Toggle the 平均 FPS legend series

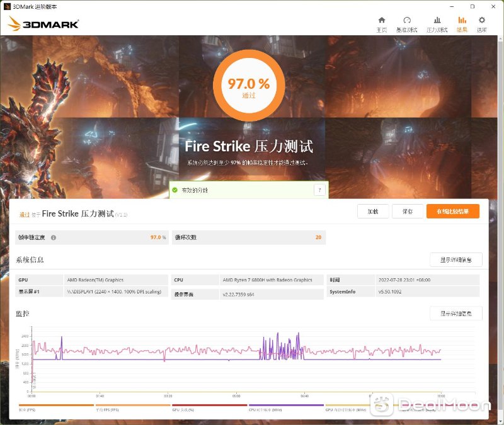[x=133, y=407]
